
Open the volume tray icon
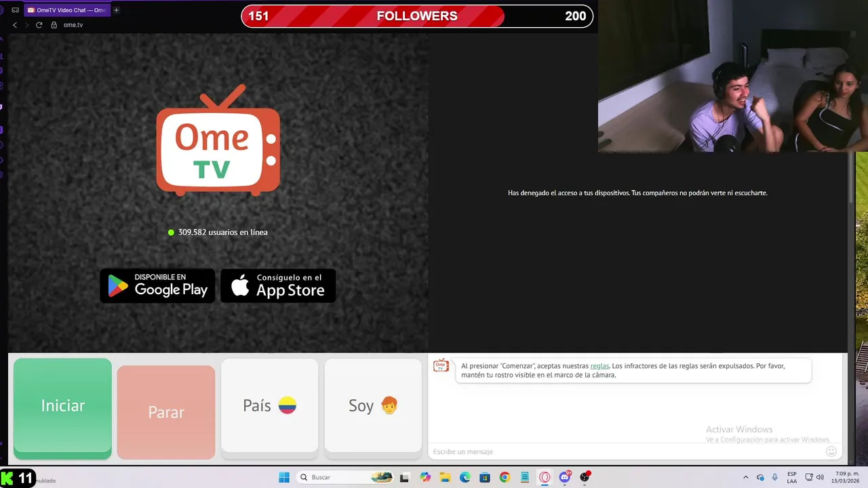click(820, 477)
